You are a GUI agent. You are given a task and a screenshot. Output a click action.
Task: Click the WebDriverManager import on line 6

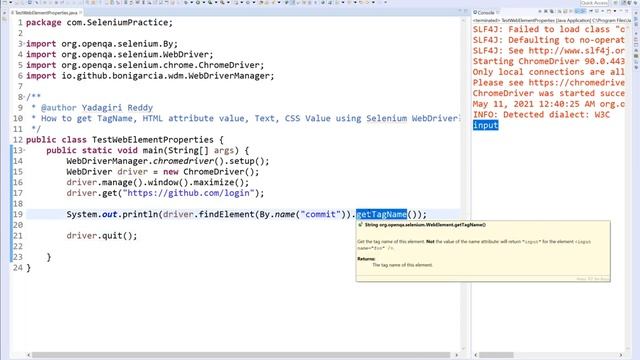click(x=150, y=76)
